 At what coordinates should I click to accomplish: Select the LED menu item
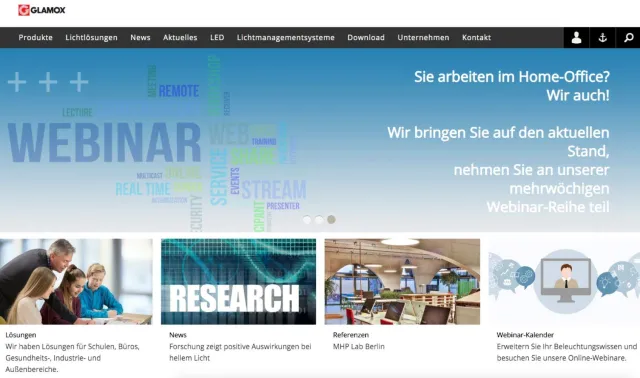217,38
